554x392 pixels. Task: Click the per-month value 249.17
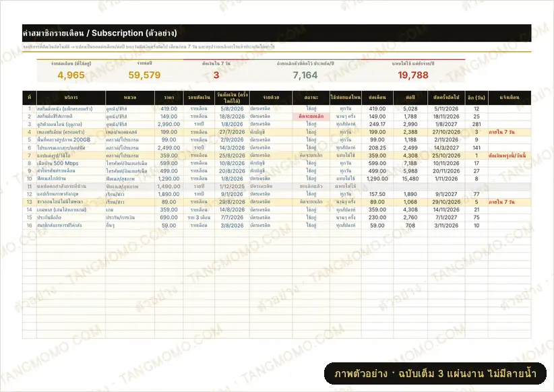(377, 125)
